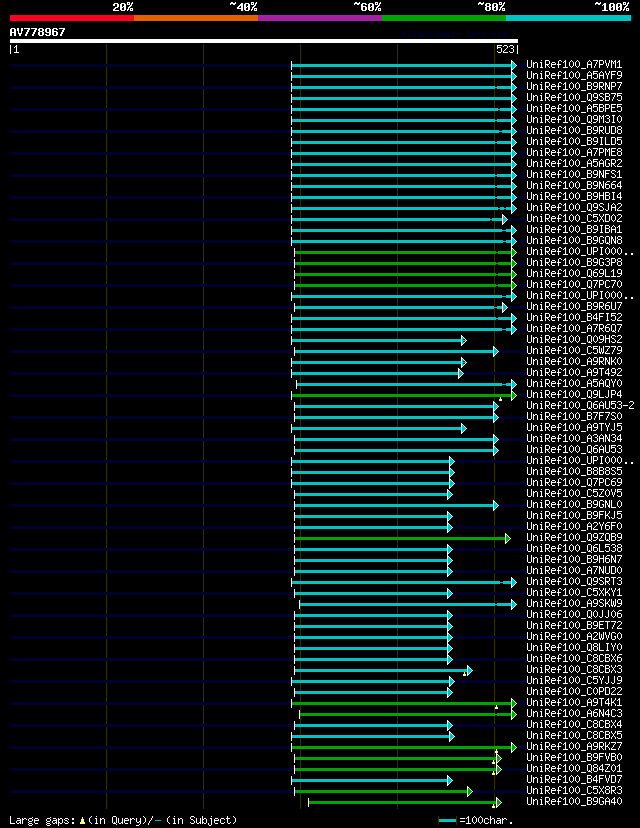
Task: Click the A9T4K1 yellow gap marker
Action: [496, 707]
